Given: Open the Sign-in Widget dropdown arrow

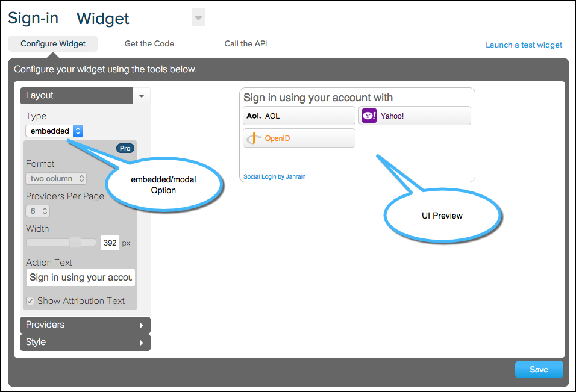Looking at the screenshot, I should [198, 18].
